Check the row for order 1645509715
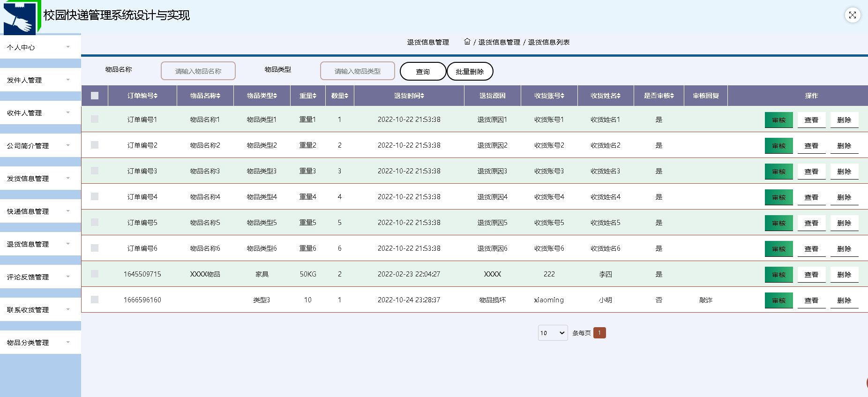This screenshot has height=397, width=868. 95,274
